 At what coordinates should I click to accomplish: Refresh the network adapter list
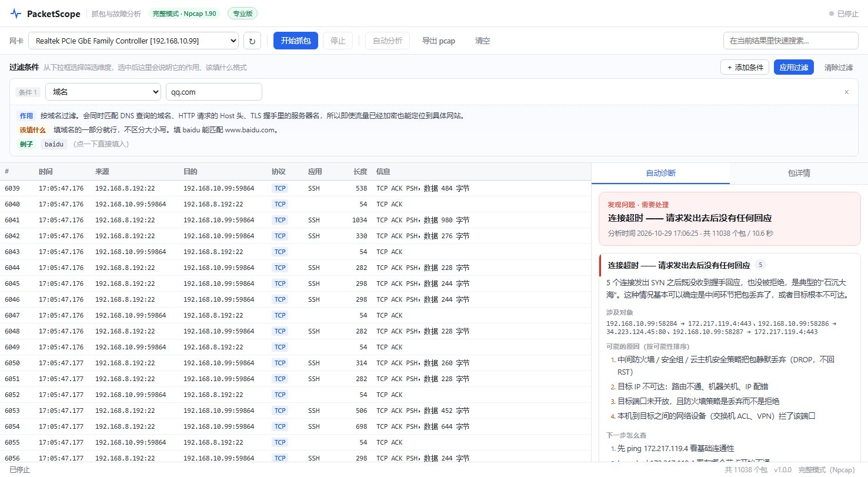pyautogui.click(x=252, y=41)
